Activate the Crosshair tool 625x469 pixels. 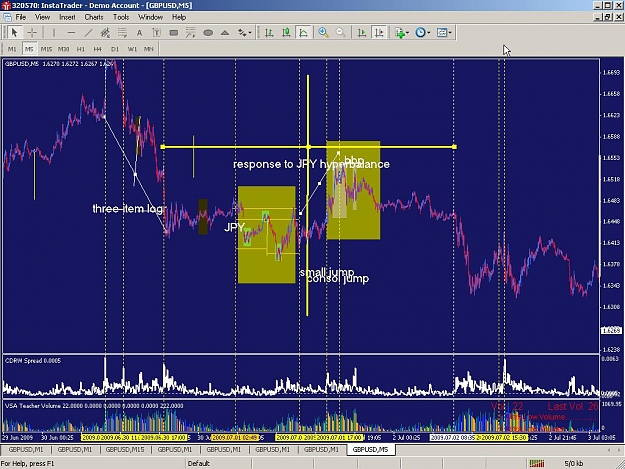pyautogui.click(x=32, y=33)
